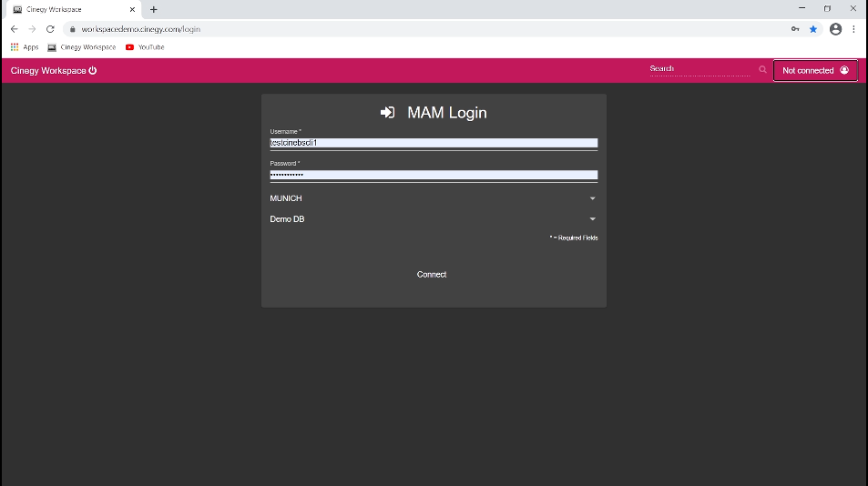Screen dimensions: 868x486
Task: Minimize the browser window
Action: [x=802, y=8]
